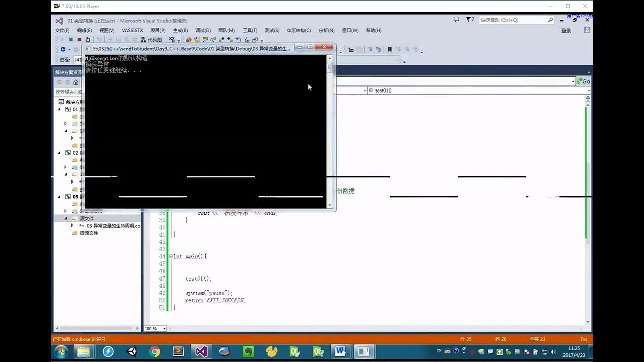Restart the debug session
644x362 pixels.
click(x=88, y=40)
